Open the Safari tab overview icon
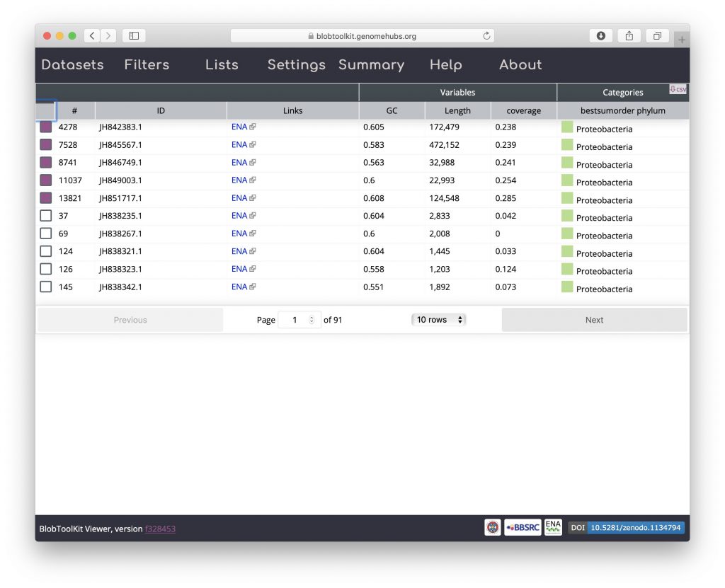 (657, 36)
